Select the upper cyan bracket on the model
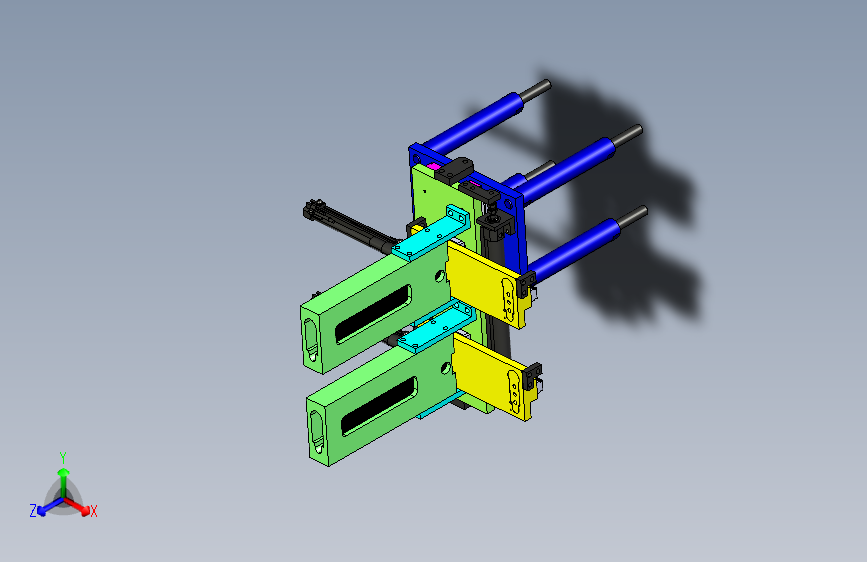The image size is (867, 562). (432, 233)
